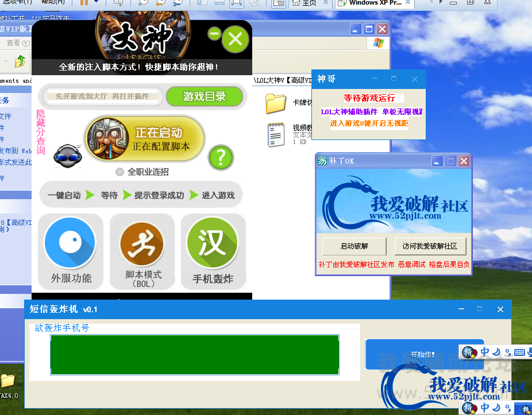The height and width of the screenshot is (415, 532).
Task: Click the 提示登录成功 step label
Action: (159, 195)
